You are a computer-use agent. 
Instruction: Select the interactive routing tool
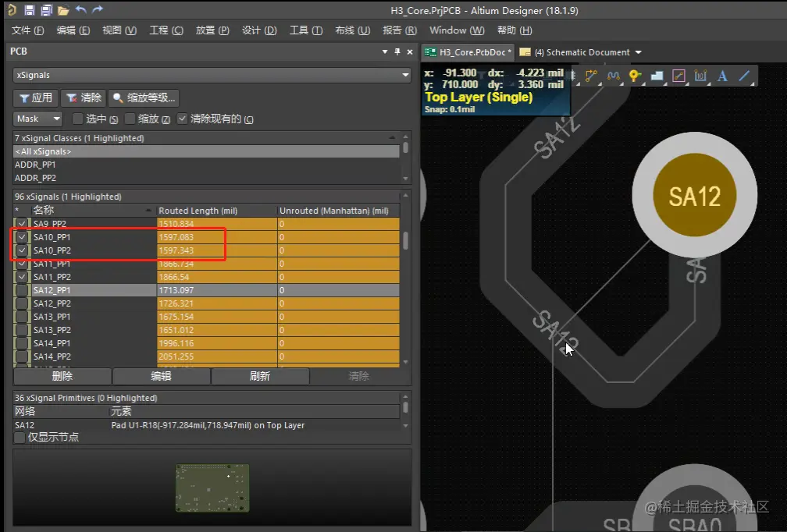[591, 76]
